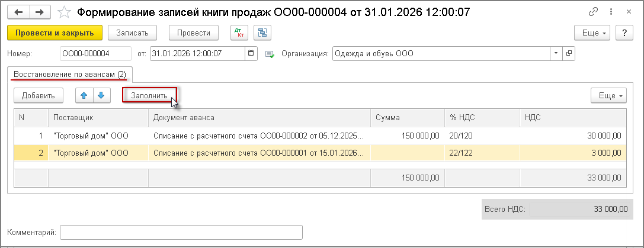Viewport: 644px width, 248px height.
Task: Click the Добавить button
Action: click(38, 95)
